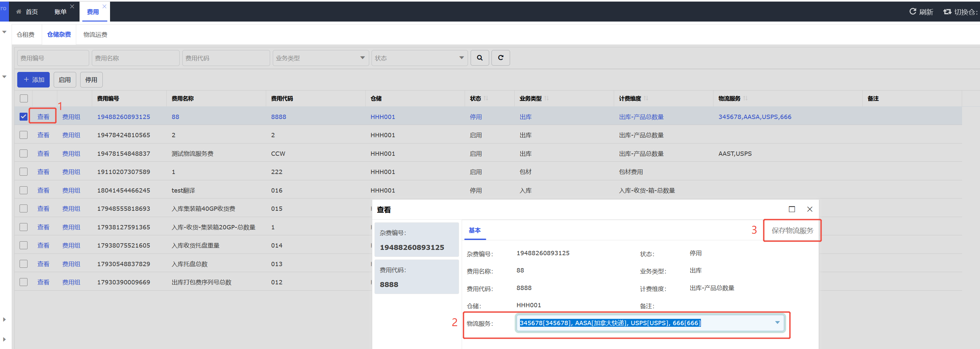Click the CCW fee code cell
This screenshot has width=980, height=349.
click(278, 154)
